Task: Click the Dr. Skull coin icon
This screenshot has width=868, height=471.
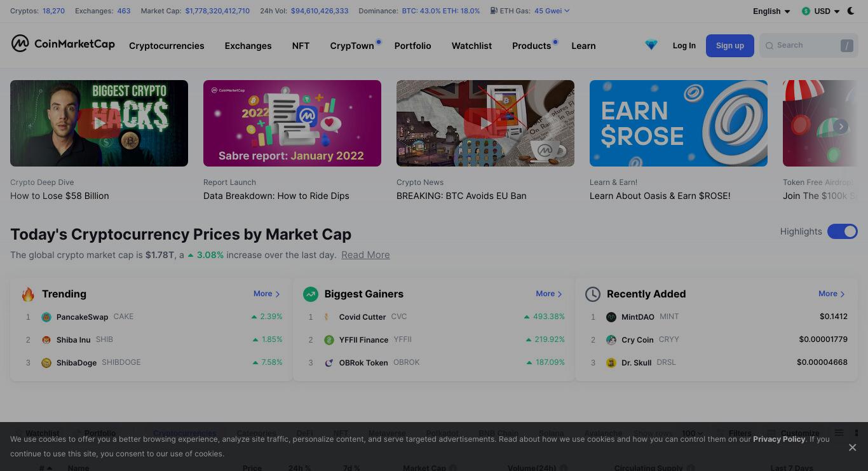Action: (x=611, y=363)
